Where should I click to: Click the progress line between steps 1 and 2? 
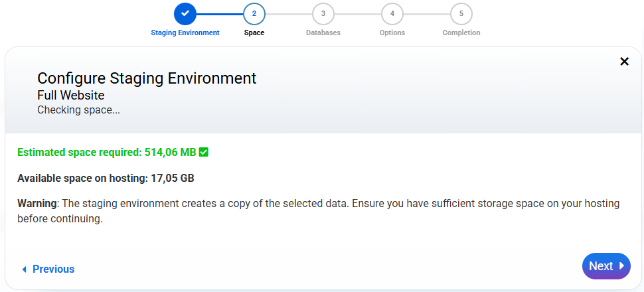(220, 13)
